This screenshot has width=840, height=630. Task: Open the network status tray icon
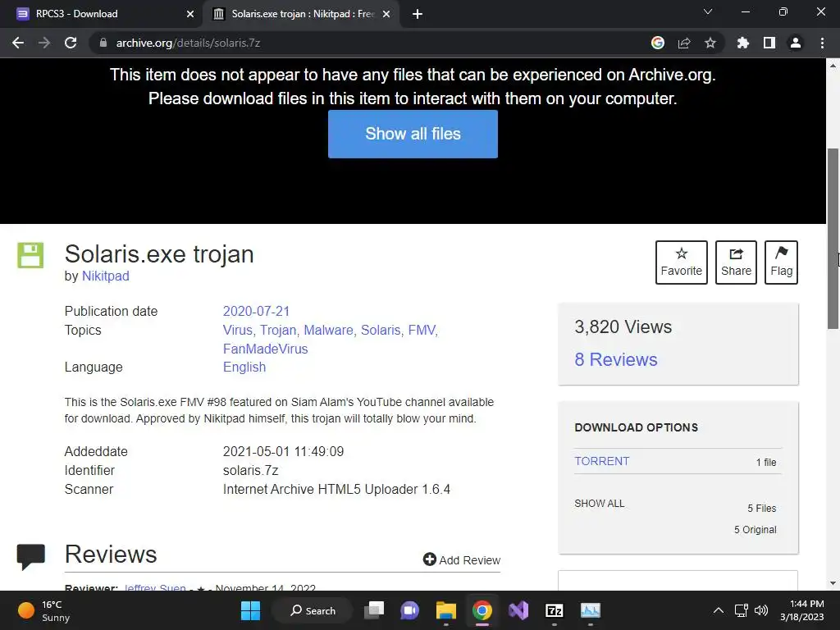tap(741, 610)
